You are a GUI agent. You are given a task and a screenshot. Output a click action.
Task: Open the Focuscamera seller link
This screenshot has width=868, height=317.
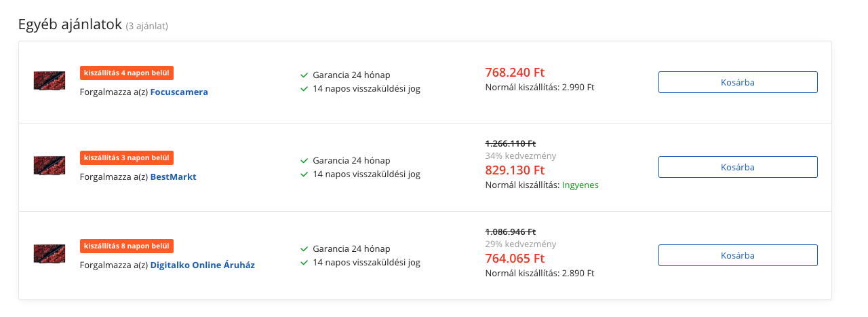point(179,92)
